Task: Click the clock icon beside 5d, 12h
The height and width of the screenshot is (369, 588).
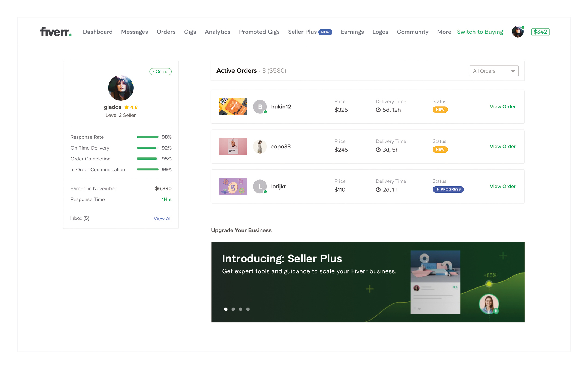Action: coord(378,110)
